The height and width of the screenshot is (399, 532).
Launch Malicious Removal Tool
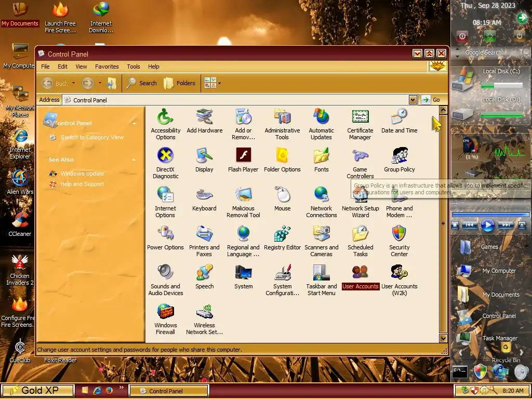tap(243, 202)
